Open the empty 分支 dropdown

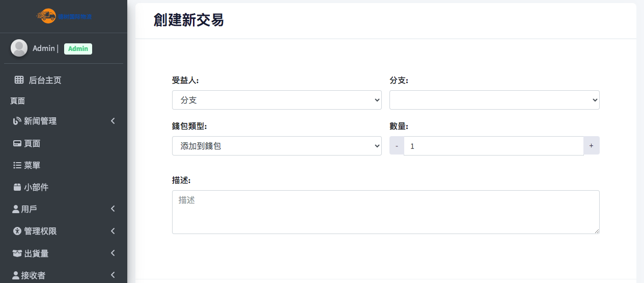pos(494,100)
